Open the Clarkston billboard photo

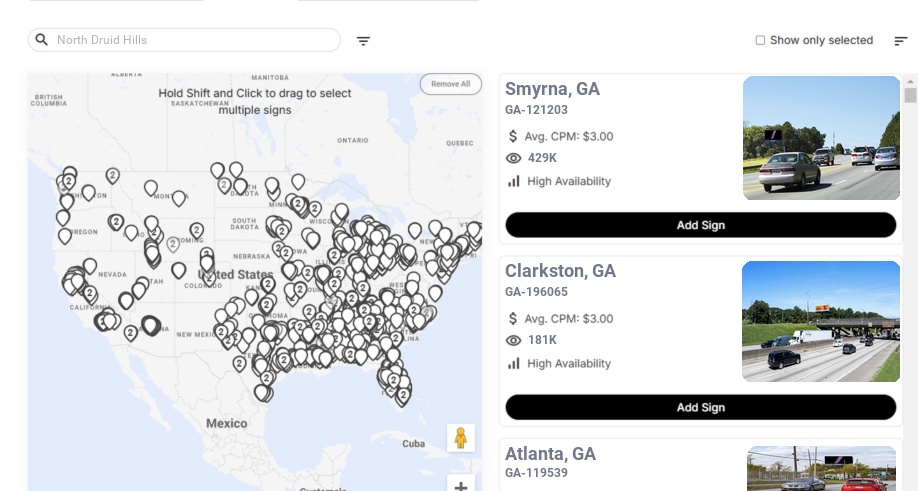coord(820,321)
